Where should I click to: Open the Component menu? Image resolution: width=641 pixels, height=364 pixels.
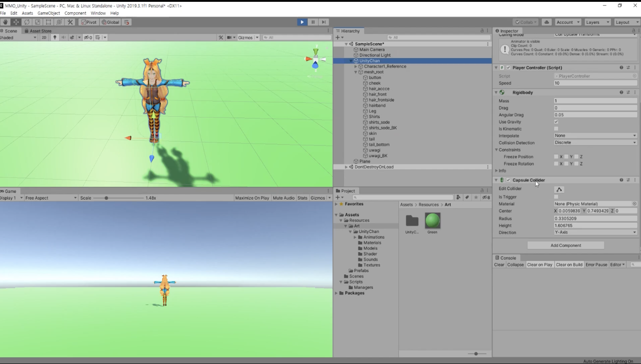75,13
